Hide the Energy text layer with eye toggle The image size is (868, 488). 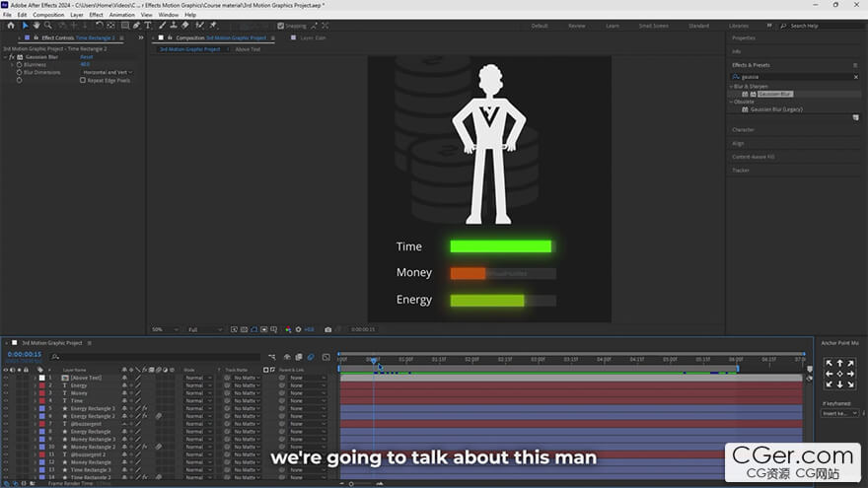pyautogui.click(x=6, y=385)
